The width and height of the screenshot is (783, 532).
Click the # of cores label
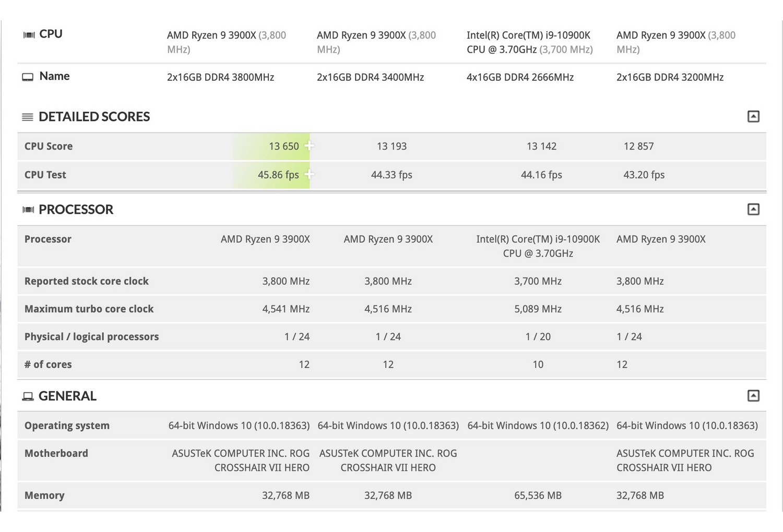(x=48, y=365)
